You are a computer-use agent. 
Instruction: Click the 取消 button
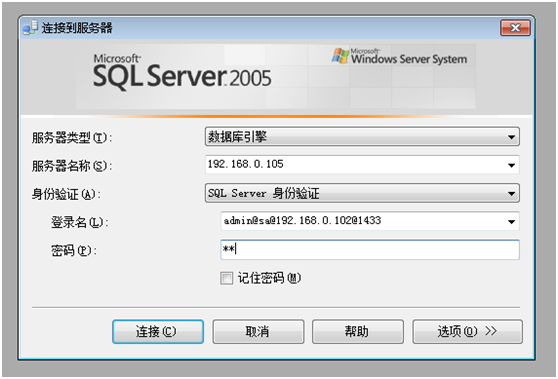258,331
